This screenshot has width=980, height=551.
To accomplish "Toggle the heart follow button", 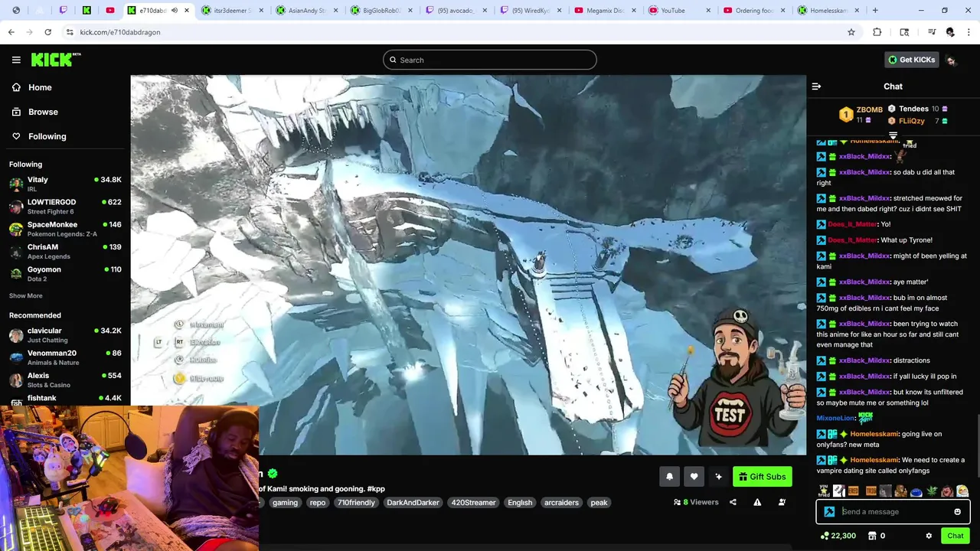I will point(694,477).
